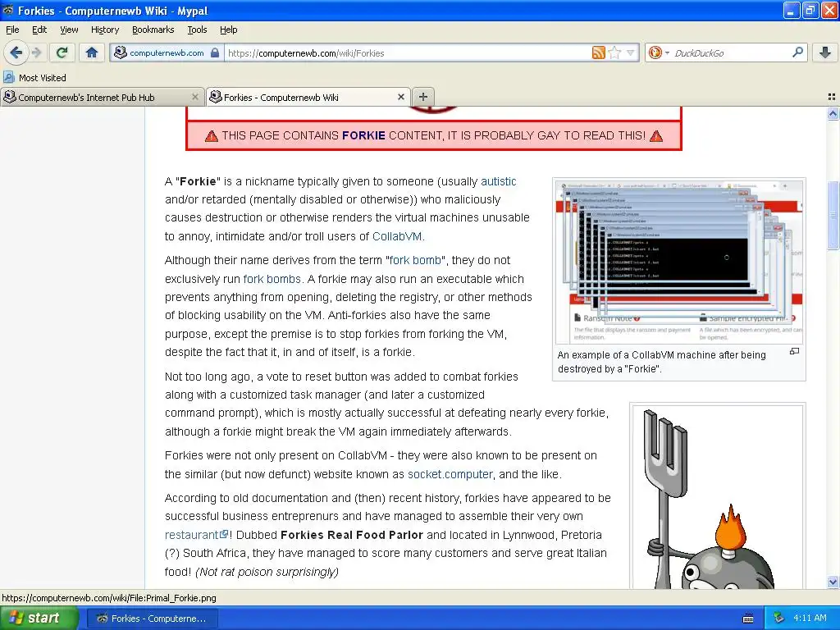Click the scrollbar down arrow
The width and height of the screenshot is (840, 630).
point(833,582)
